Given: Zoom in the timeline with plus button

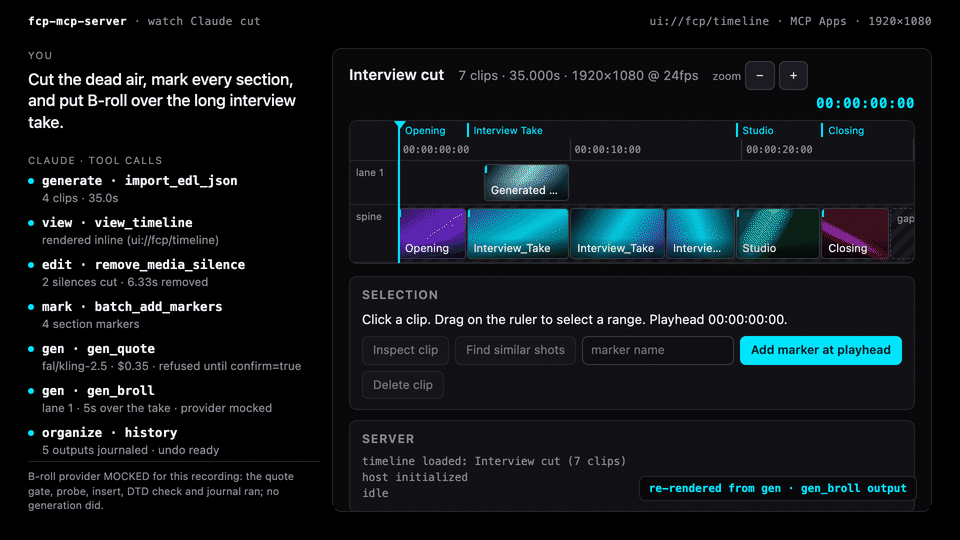Looking at the screenshot, I should point(793,76).
